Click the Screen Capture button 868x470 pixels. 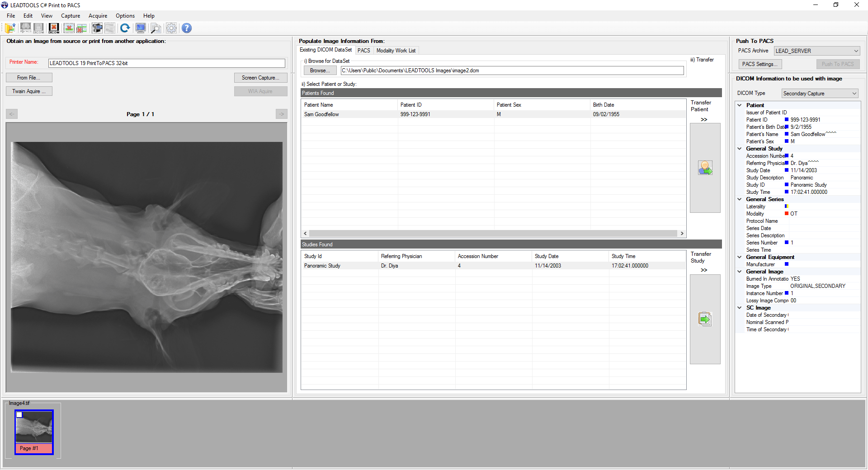[260, 77]
